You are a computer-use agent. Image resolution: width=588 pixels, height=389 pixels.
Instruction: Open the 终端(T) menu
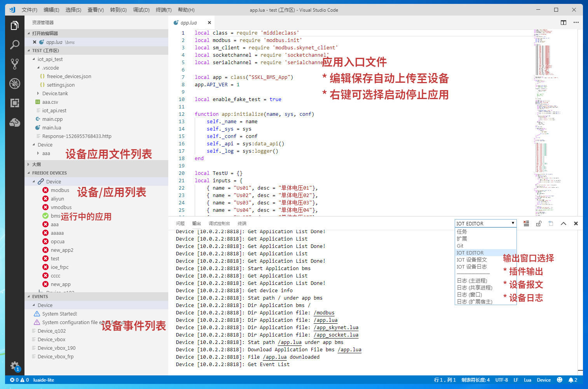163,10
